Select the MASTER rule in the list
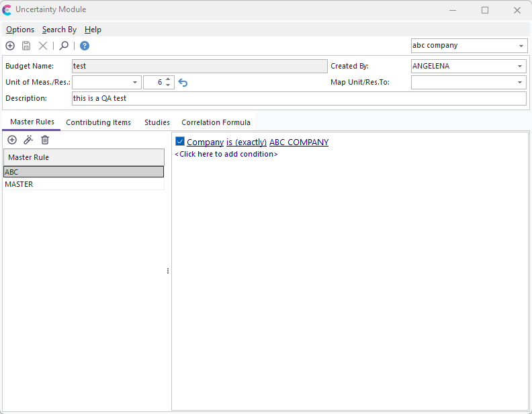 point(19,184)
